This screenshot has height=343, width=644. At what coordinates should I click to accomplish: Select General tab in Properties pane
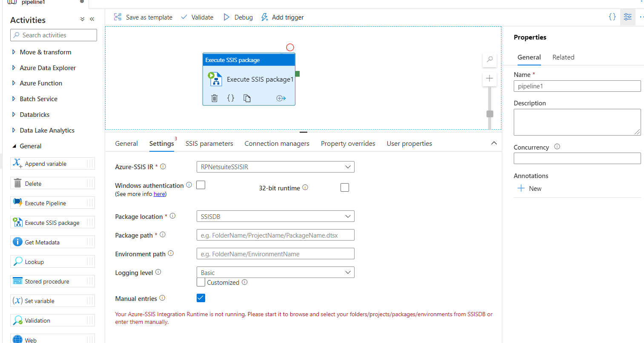(x=529, y=57)
